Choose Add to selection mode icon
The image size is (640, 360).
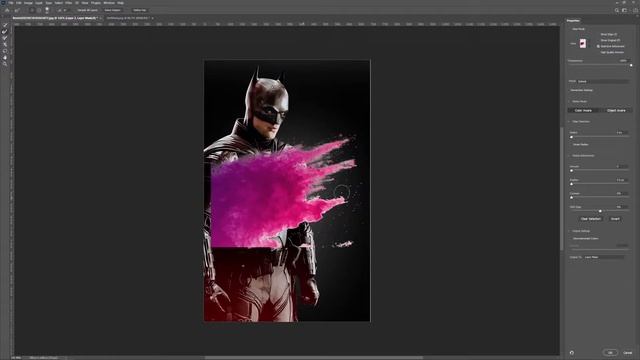(x=32, y=10)
